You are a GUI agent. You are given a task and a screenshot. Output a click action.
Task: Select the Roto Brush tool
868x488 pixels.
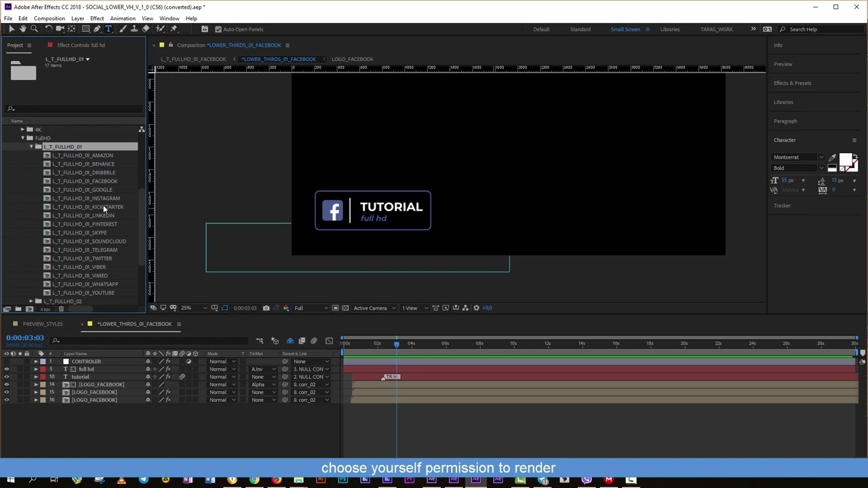161,29
